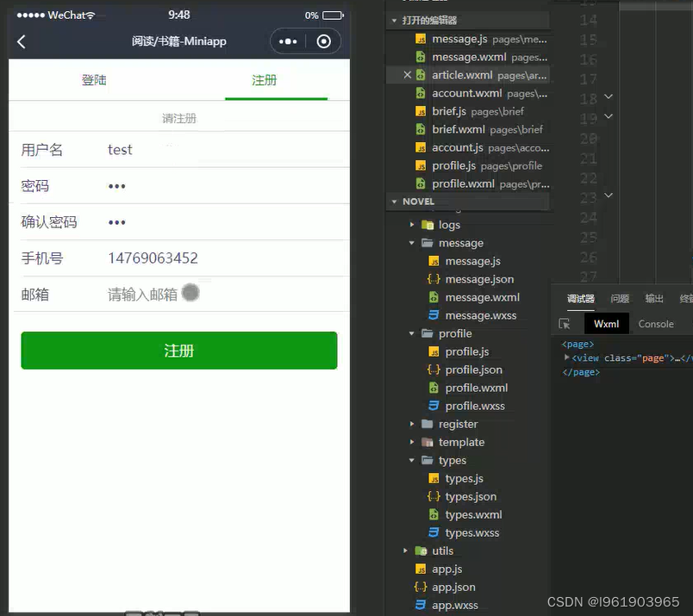Open the miniapp three-dots menu
Viewport: 693px width, 616px height.
[288, 41]
